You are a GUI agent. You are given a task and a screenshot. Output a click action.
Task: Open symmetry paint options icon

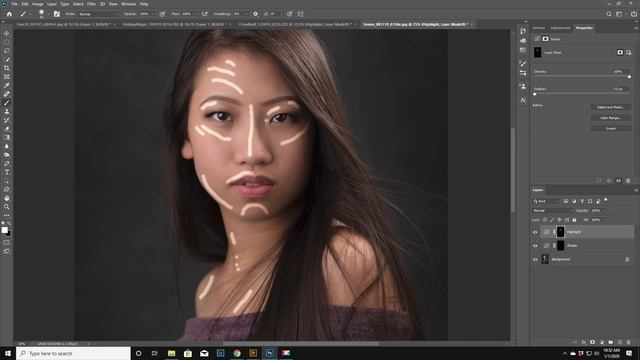(300, 14)
